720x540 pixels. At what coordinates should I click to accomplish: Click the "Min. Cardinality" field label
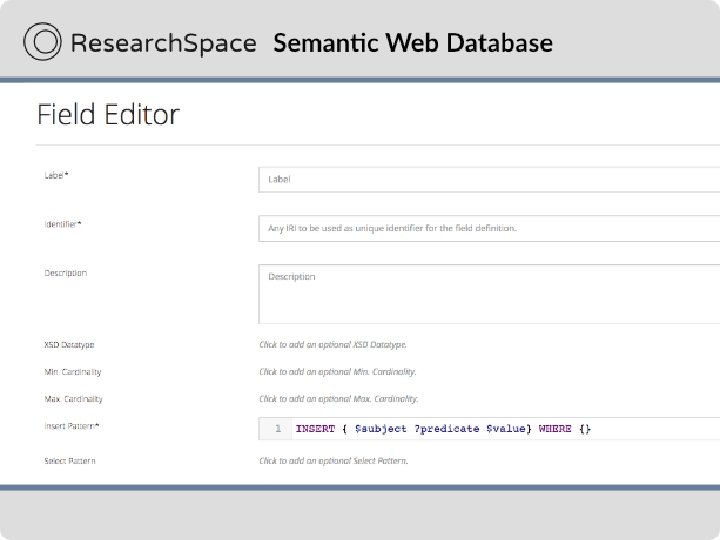(x=73, y=372)
